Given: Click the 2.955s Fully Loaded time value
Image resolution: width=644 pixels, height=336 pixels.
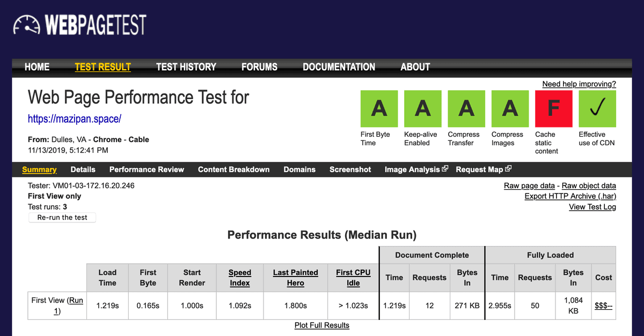Looking at the screenshot, I should click(500, 305).
